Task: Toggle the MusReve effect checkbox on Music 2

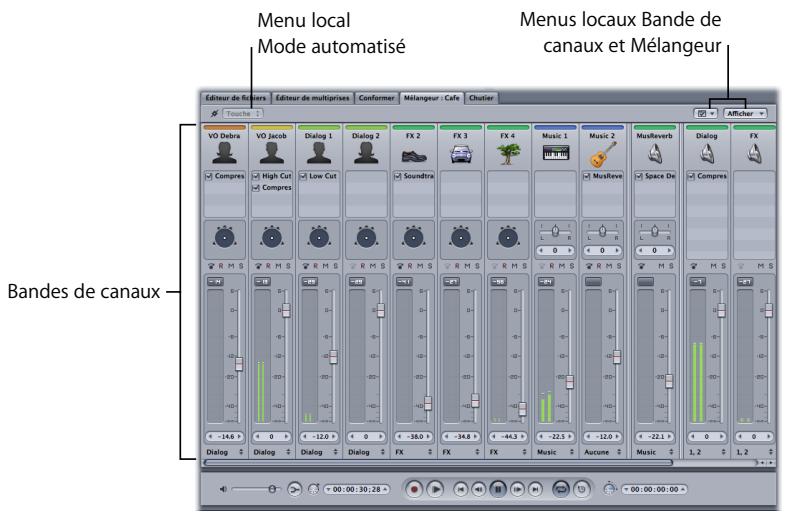Action: [587, 176]
